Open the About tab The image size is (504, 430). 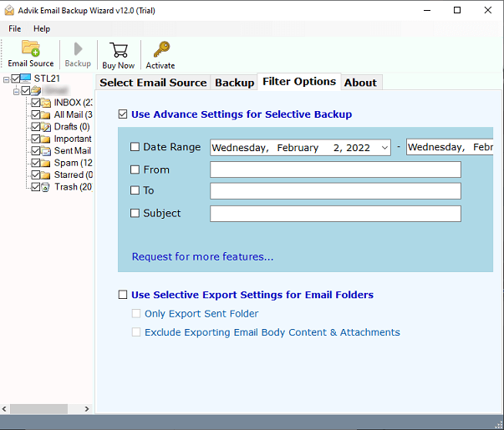(360, 83)
